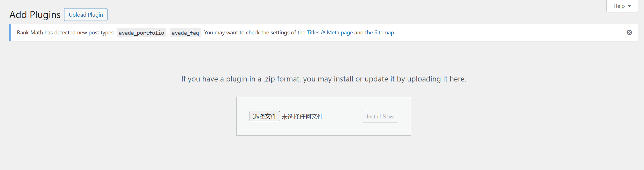This screenshot has width=644, height=170.
Task: Click the 未选择任何文件 file status text
Action: point(302,116)
